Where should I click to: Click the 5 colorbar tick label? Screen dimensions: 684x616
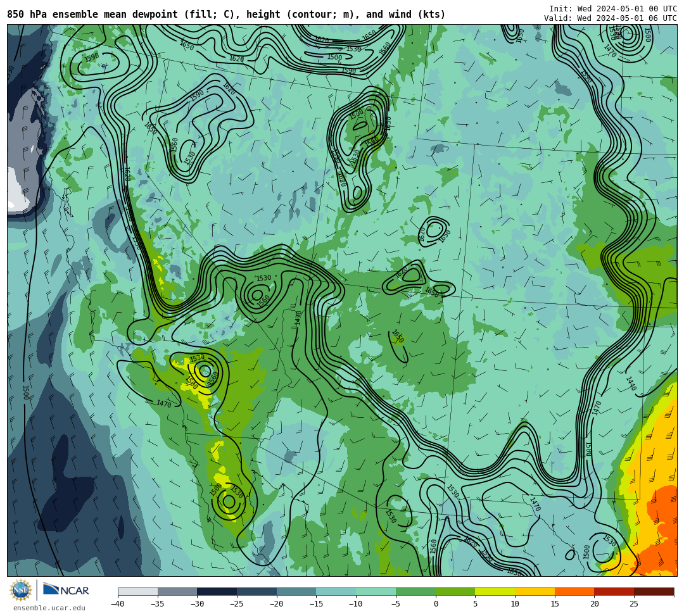click(476, 604)
